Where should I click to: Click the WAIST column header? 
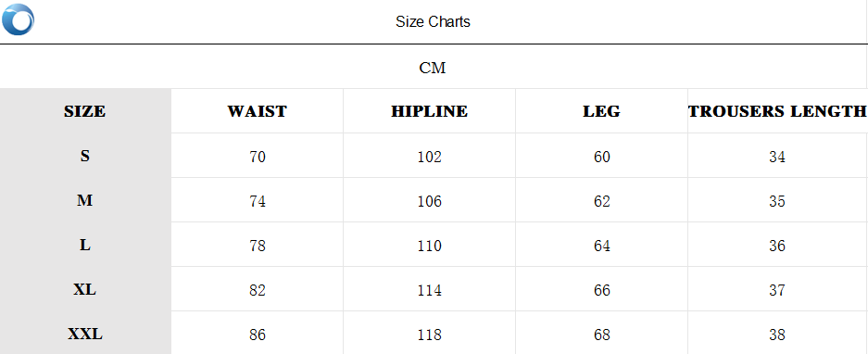coord(257,111)
